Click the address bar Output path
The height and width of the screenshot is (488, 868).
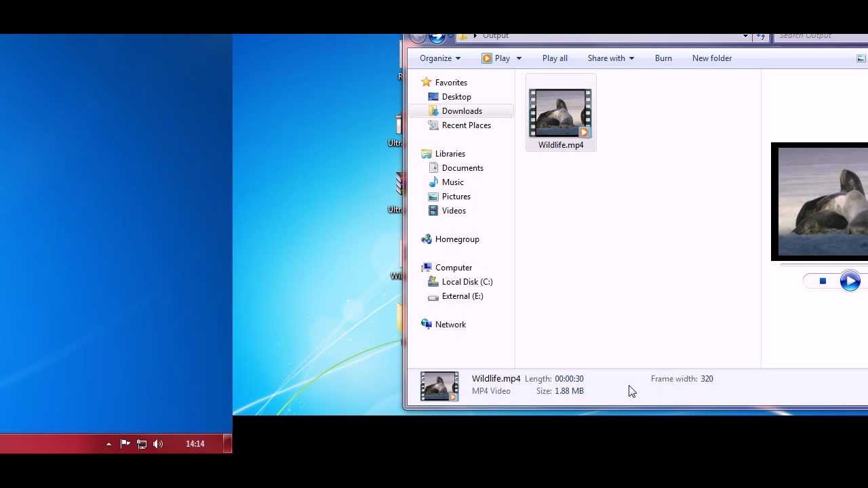tap(495, 36)
